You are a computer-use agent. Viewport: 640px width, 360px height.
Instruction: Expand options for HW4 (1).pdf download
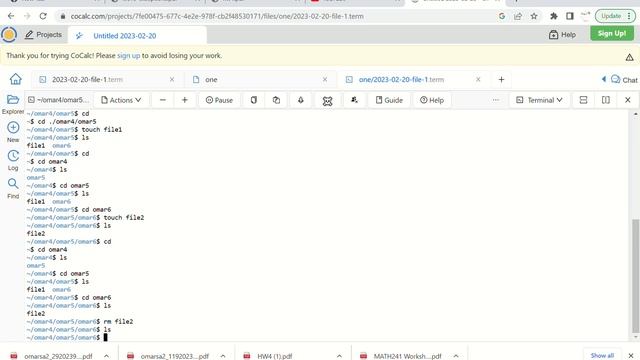pos(339,356)
